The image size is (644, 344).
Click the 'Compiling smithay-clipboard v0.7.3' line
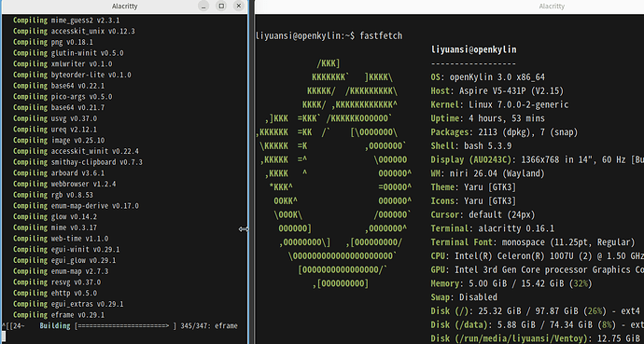77,162
